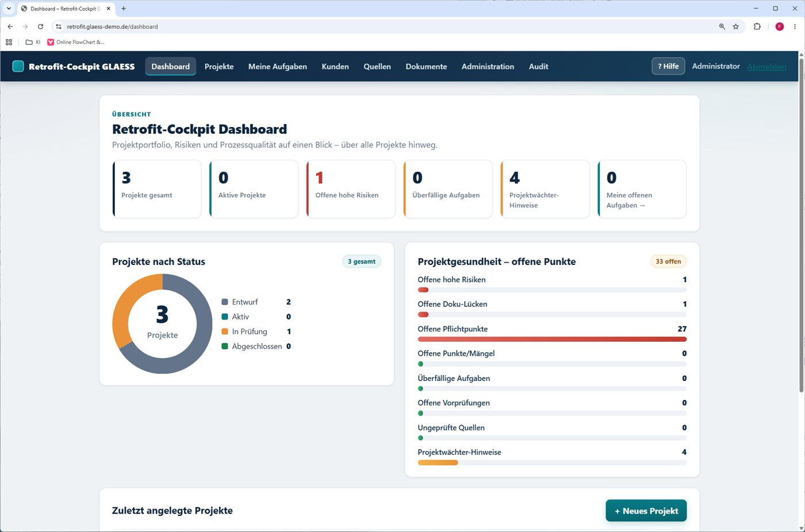The image size is (805, 532).
Task: Open the Quellen nav item
Action: (x=377, y=66)
